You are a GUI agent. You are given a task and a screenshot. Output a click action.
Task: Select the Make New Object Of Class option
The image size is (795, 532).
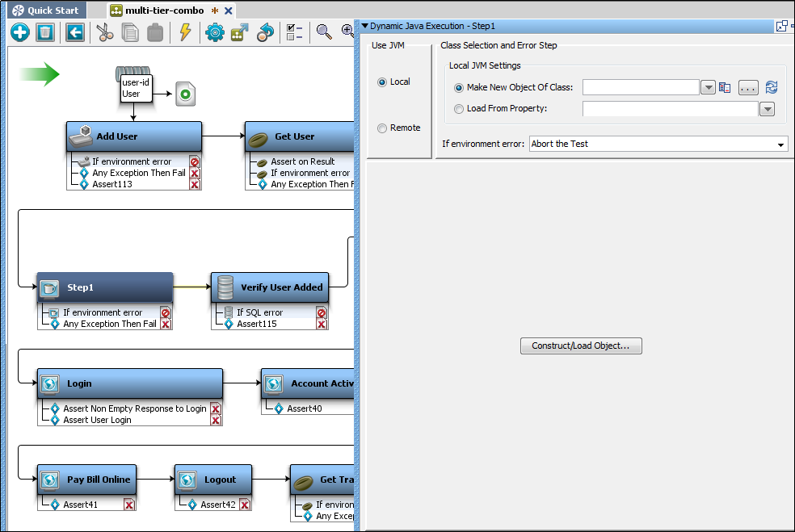point(459,87)
